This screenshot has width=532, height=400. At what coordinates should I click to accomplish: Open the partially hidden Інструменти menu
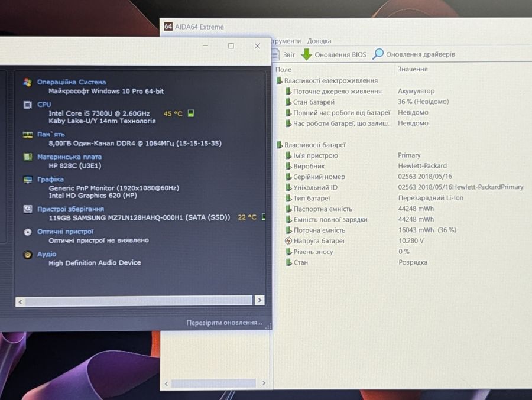286,41
